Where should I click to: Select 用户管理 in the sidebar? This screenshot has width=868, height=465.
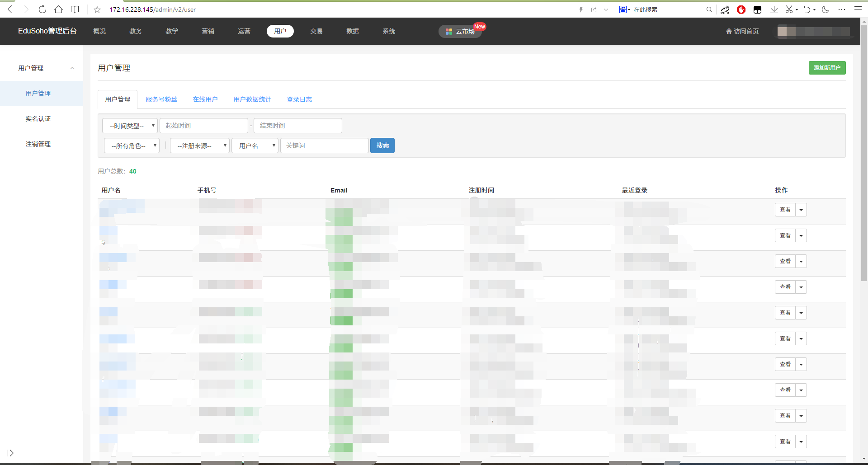click(x=42, y=94)
